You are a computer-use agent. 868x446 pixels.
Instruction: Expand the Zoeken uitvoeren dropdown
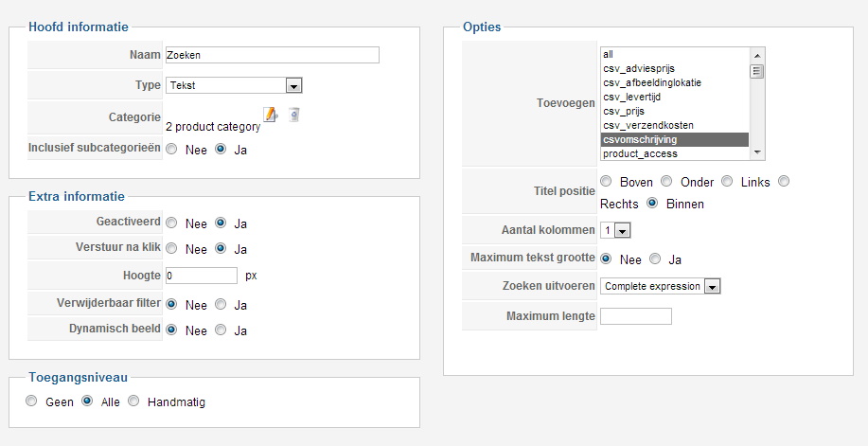point(712,286)
